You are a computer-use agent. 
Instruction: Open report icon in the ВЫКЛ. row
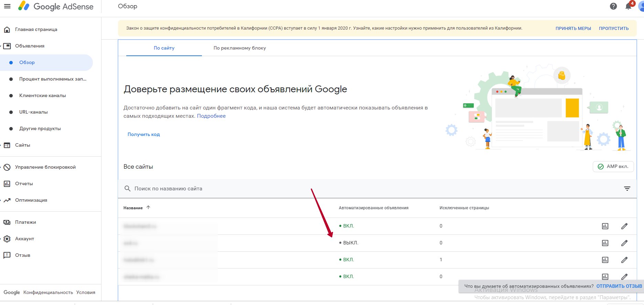coord(605,243)
